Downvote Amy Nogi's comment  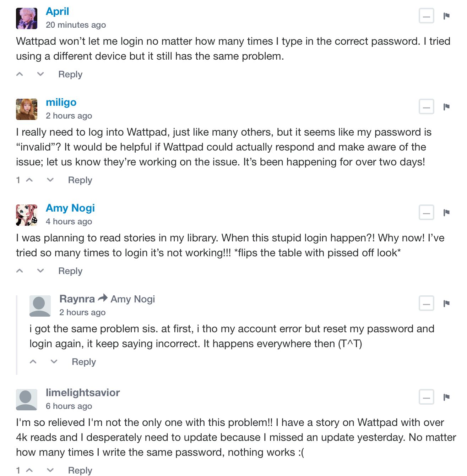[40, 271]
